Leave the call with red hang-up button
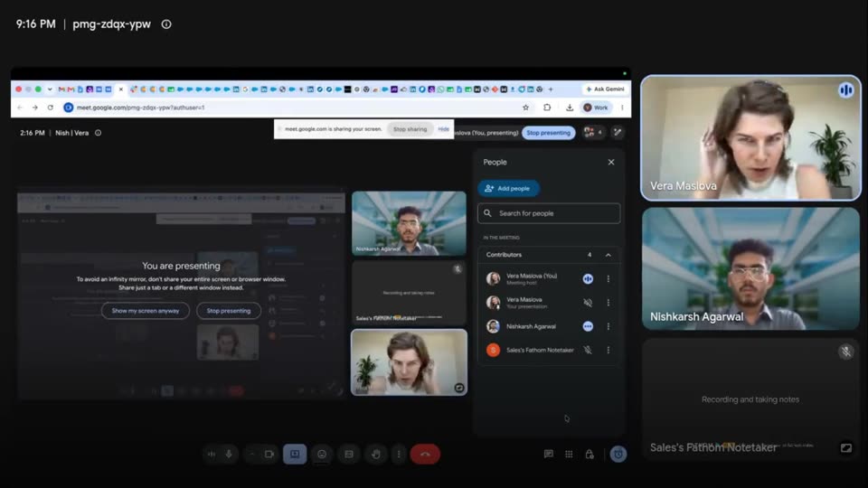 point(425,455)
